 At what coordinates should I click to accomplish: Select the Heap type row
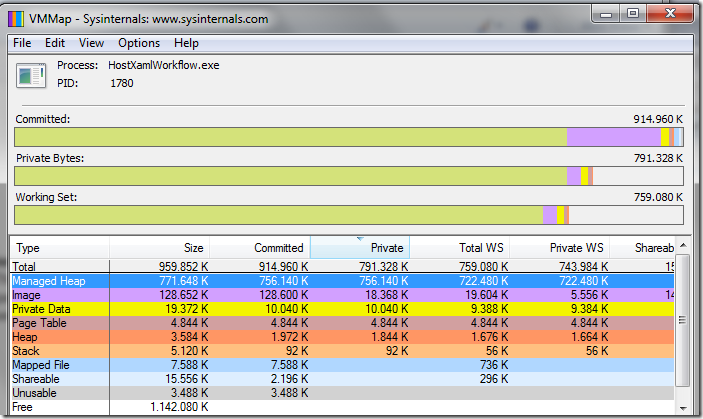343,337
